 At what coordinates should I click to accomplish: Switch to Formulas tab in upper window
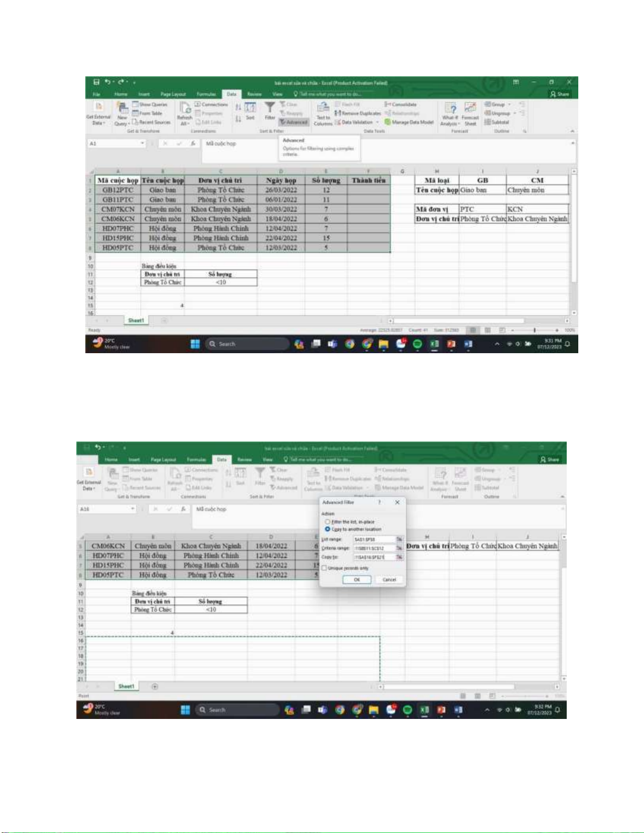click(206, 94)
